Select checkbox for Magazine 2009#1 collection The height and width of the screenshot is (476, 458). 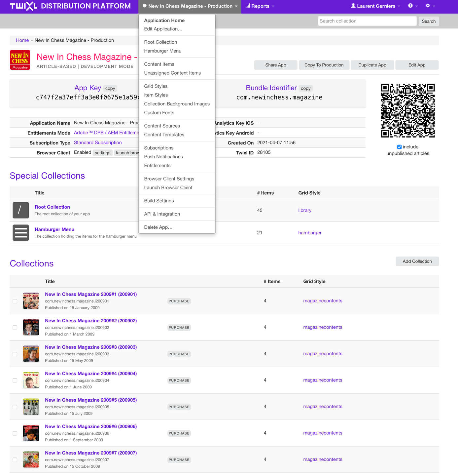(x=15, y=301)
